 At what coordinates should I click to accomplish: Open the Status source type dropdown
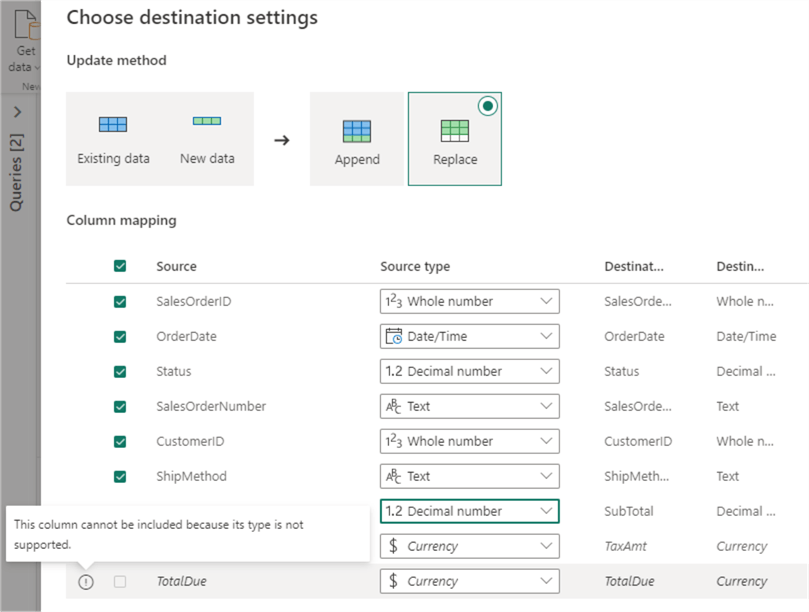pyautogui.click(x=546, y=371)
